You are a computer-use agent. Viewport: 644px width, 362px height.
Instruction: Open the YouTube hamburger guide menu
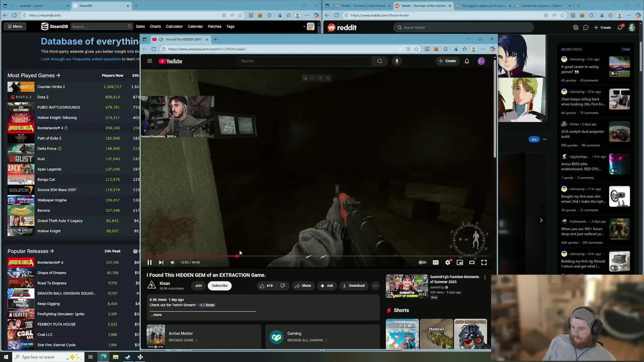coord(149,61)
